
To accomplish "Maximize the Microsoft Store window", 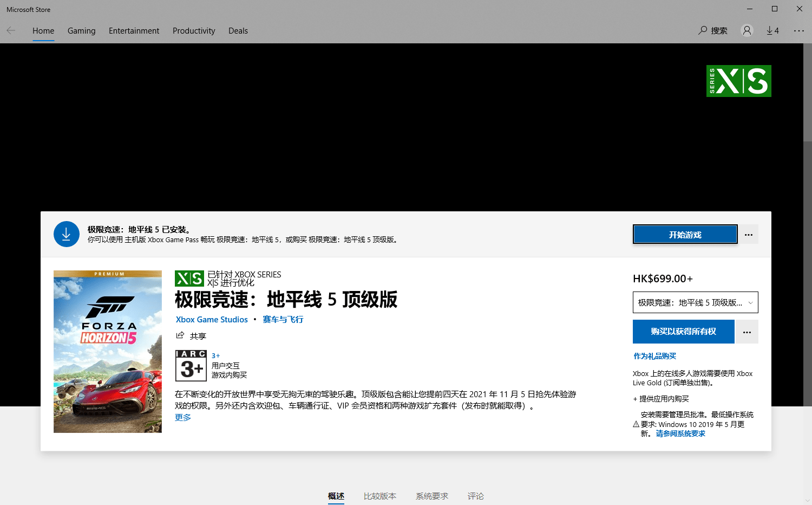I will tap(775, 9).
